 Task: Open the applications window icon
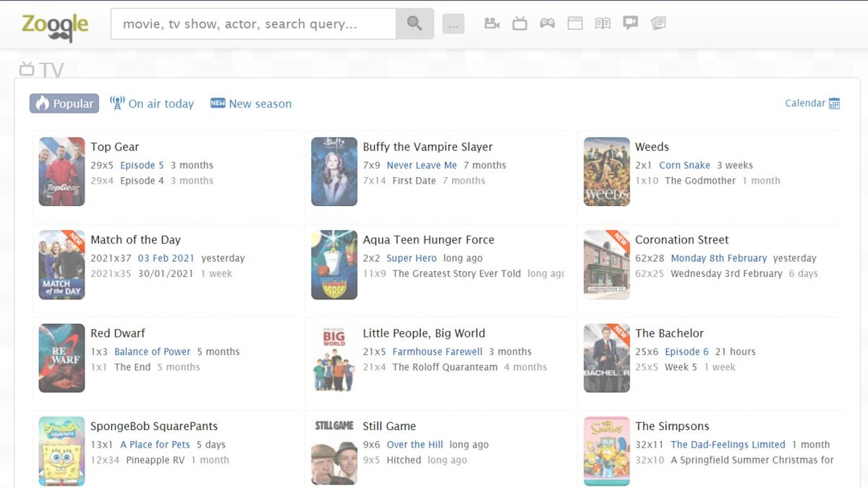point(575,24)
